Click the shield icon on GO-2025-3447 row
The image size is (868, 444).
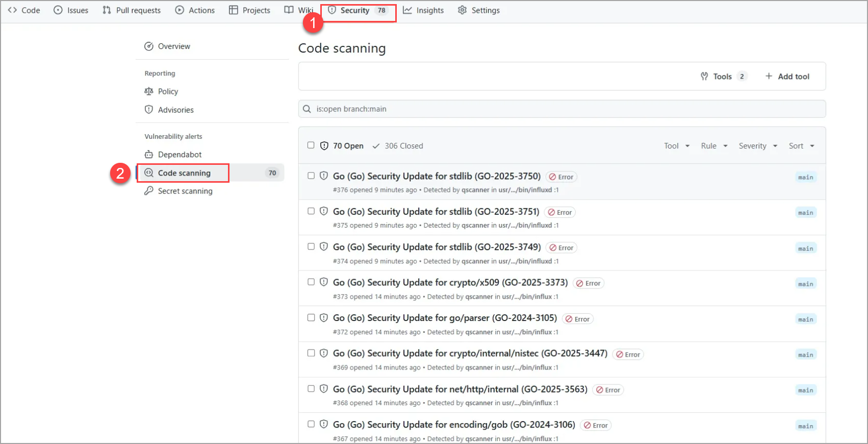pyautogui.click(x=324, y=353)
